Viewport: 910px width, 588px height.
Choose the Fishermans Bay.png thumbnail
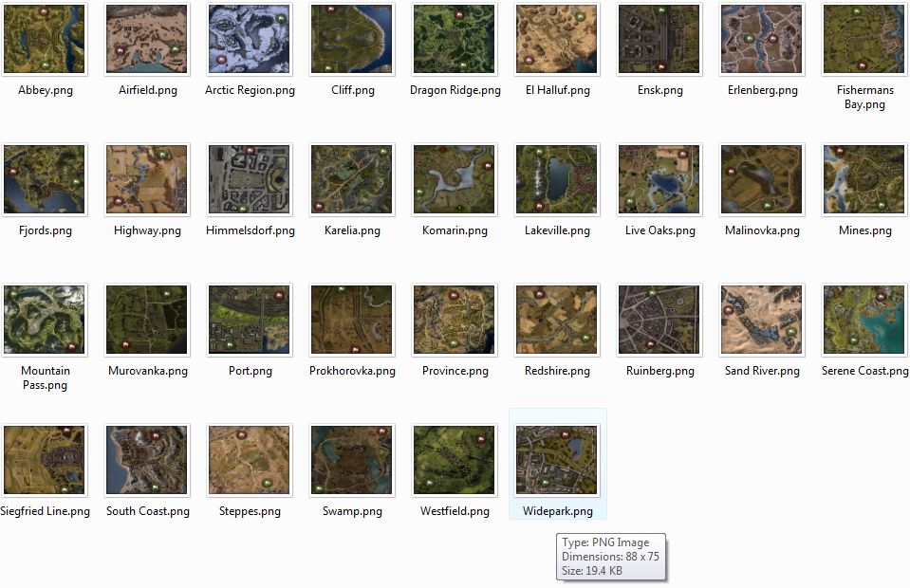tap(864, 39)
